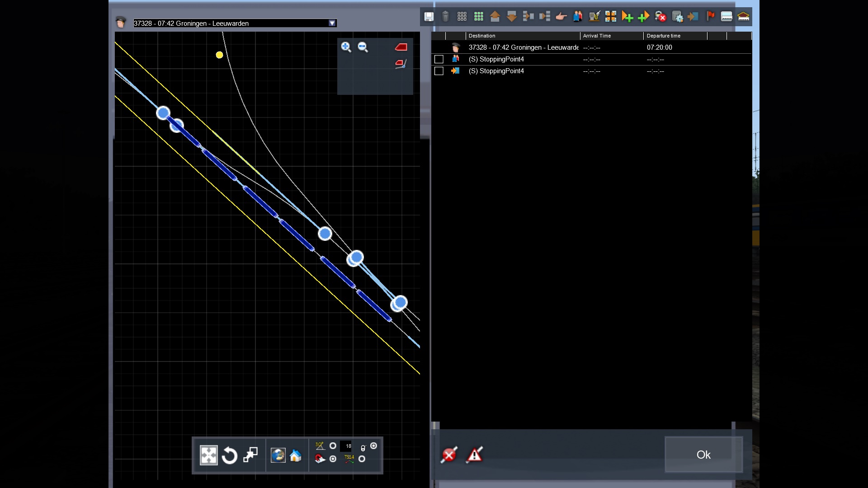Click the uncouple wagons instruction icon
This screenshot has height=488, width=868.
point(545,17)
